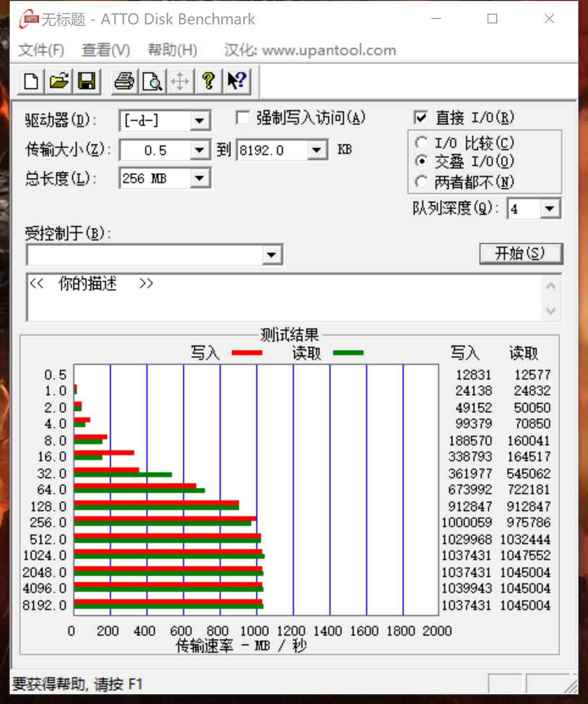Toggle the 直接 I/O checkbox
Viewport: 588px width, 704px height.
click(421, 118)
